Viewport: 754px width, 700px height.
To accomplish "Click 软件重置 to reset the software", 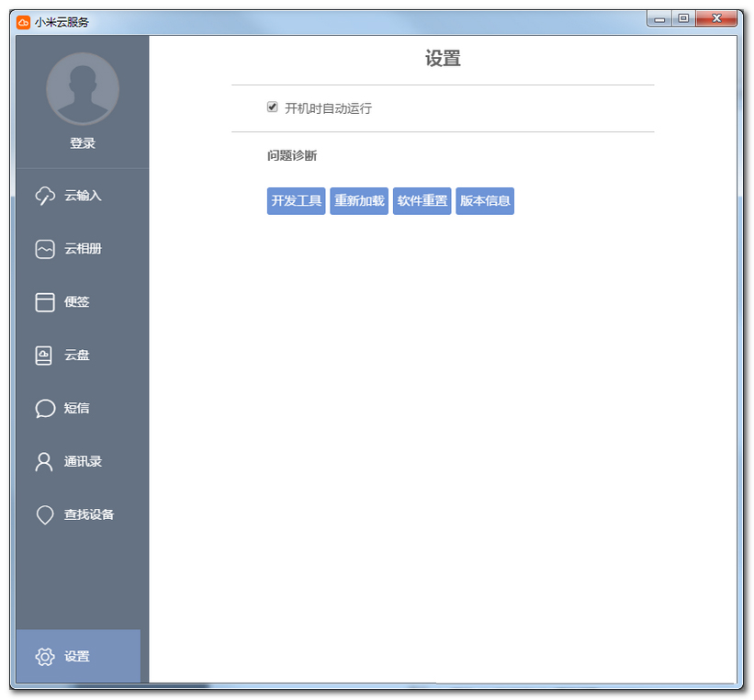I will point(422,200).
